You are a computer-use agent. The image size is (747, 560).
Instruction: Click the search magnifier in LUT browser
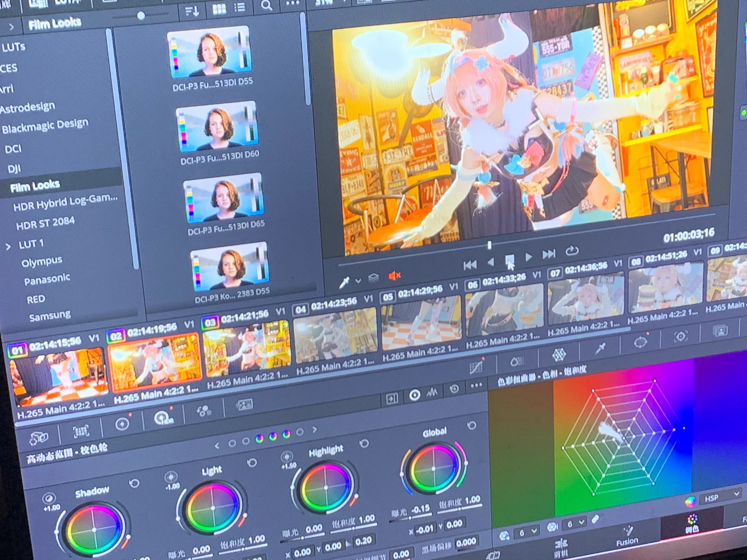coord(266,5)
